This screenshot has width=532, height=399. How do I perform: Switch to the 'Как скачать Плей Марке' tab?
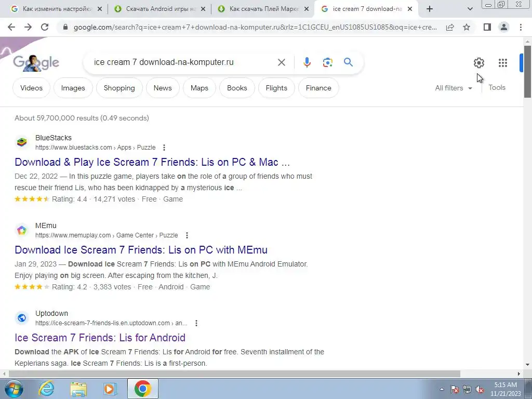[x=263, y=9]
